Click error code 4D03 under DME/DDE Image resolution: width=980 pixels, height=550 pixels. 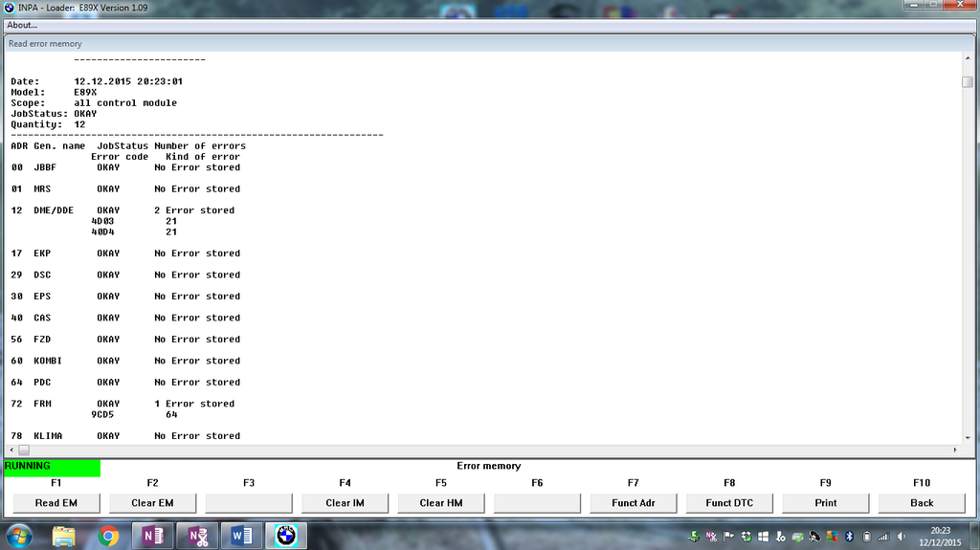(x=102, y=221)
